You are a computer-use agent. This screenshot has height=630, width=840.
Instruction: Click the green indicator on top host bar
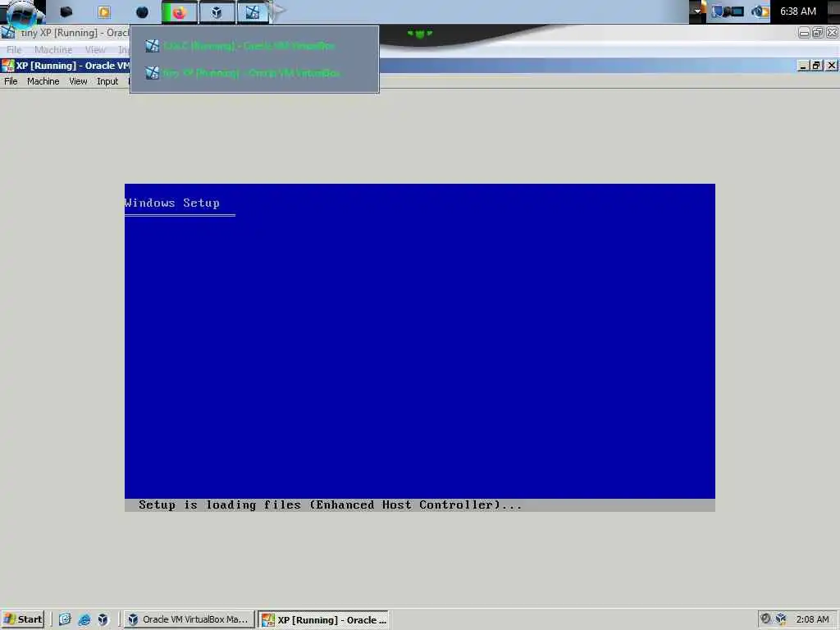(419, 34)
